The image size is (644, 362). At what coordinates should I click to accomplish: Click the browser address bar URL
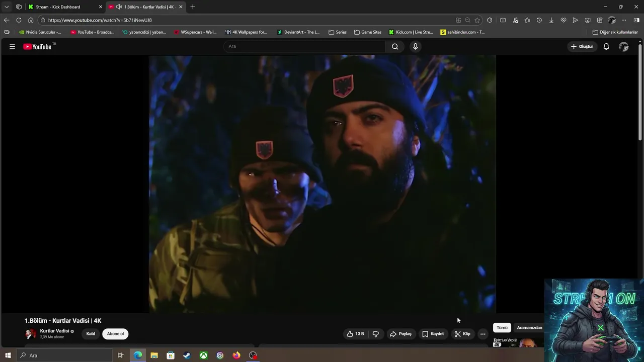point(100,20)
